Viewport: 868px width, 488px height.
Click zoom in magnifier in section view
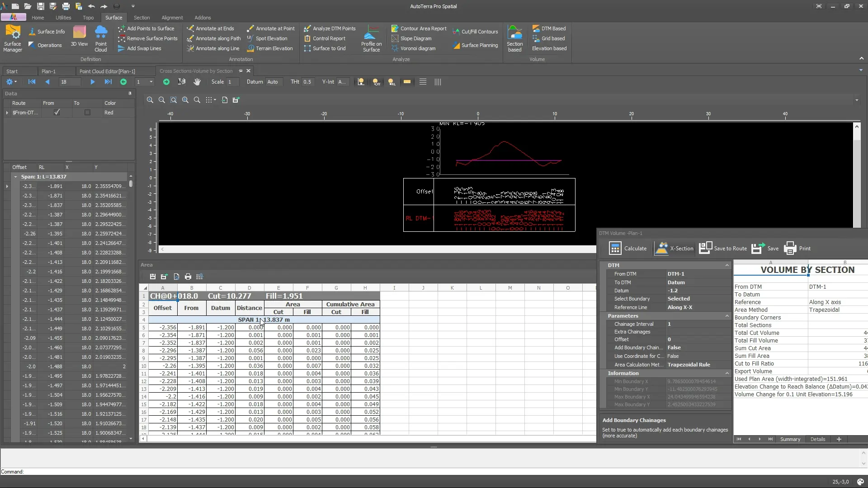[150, 100]
